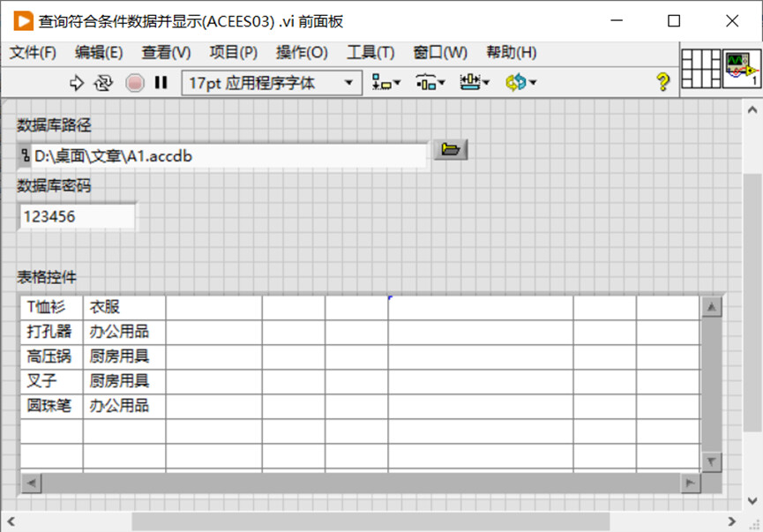Expand the Align Objects dropdown
The image size is (763, 532).
[x=385, y=82]
